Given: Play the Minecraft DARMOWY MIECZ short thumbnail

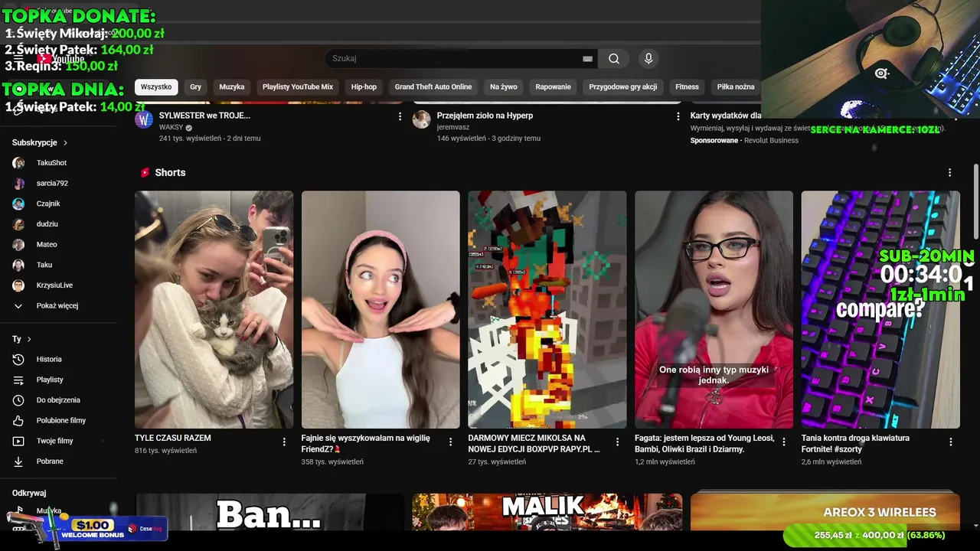Looking at the screenshot, I should pos(547,309).
